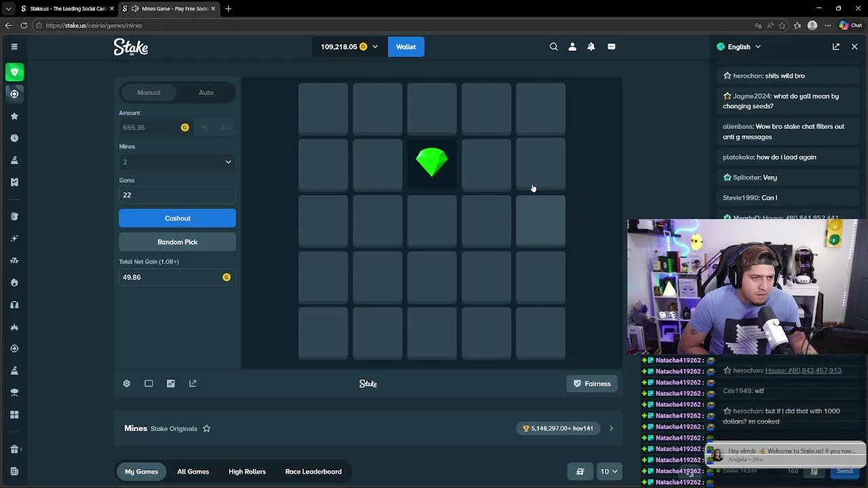Click the read aloud icon in address bar
The image size is (868, 488).
click(770, 26)
